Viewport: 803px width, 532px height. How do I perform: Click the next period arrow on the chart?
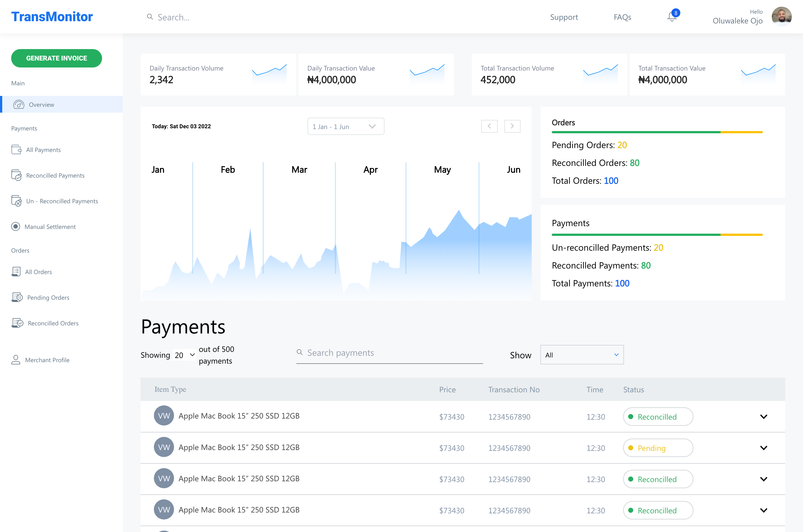[512, 126]
